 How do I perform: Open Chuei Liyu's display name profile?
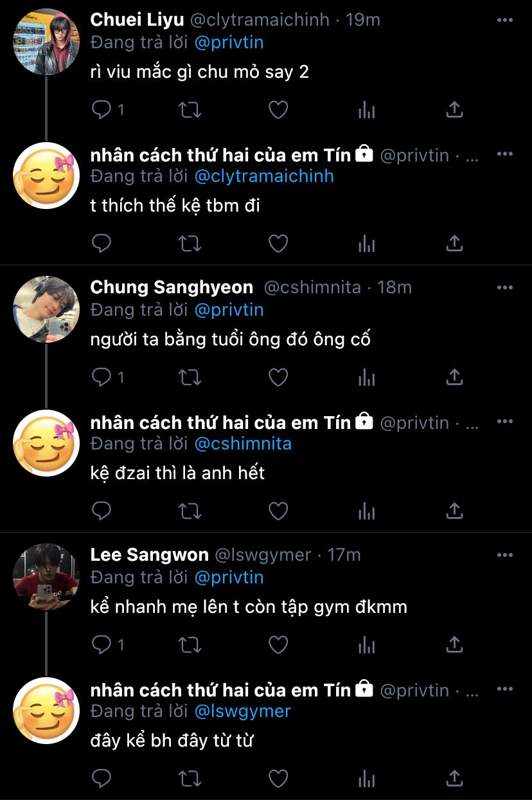pos(137,20)
